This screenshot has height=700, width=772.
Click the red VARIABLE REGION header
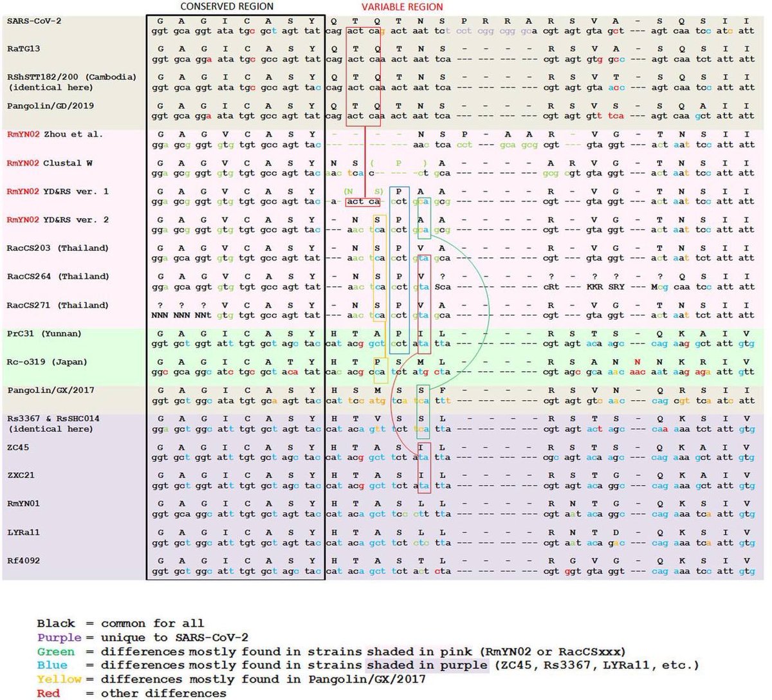click(402, 7)
